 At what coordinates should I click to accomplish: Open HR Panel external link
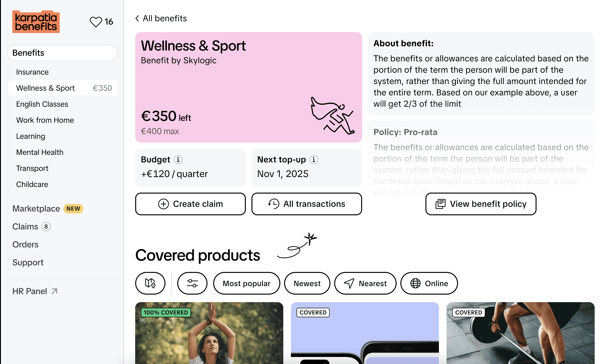[35, 291]
